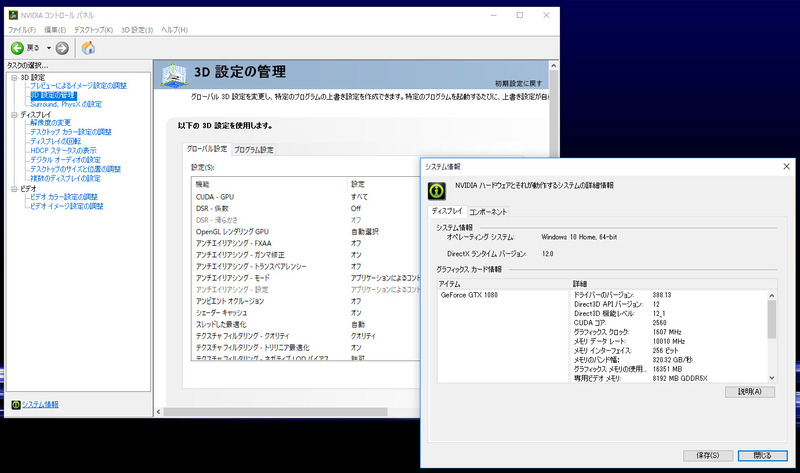
Task: Open the Home icon in toolbar
Action: coord(88,48)
